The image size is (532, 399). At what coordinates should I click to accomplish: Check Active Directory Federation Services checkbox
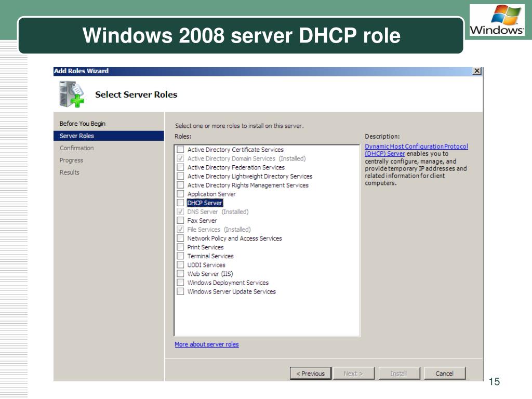(x=180, y=167)
